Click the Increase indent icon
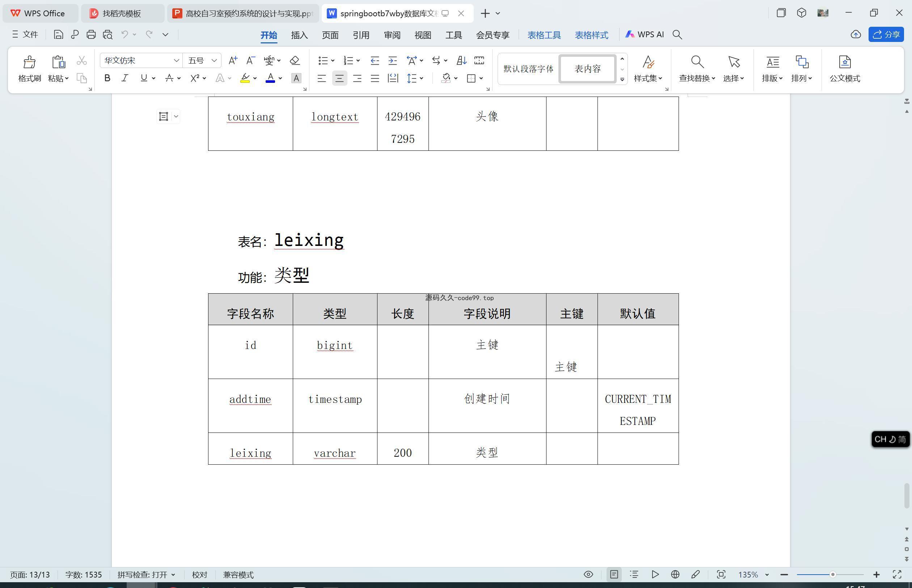This screenshot has width=912, height=588. click(393, 60)
